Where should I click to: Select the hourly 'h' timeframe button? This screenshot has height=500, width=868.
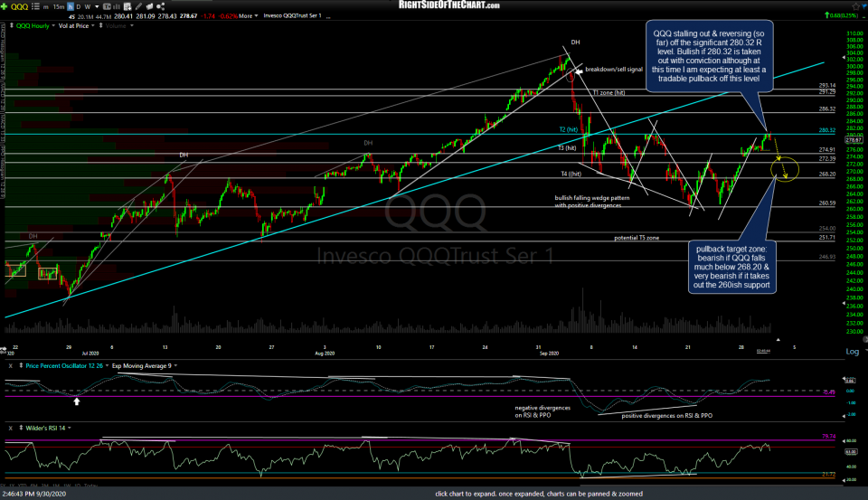[71, 6]
